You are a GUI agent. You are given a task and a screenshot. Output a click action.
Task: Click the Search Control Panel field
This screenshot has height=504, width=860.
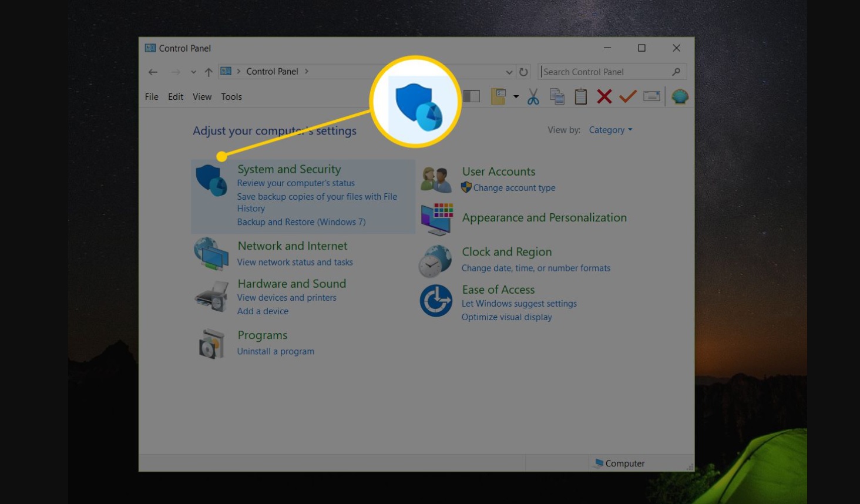tap(612, 72)
